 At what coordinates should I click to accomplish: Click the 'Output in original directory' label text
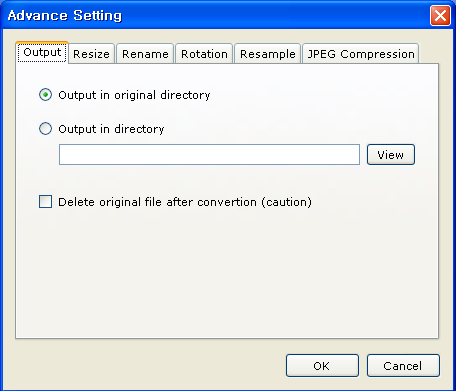[134, 95]
